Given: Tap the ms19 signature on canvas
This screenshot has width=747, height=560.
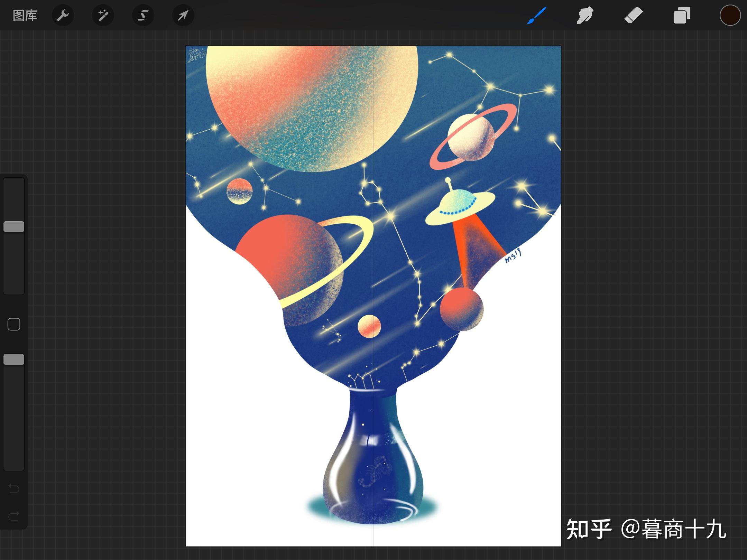Looking at the screenshot, I should (x=513, y=256).
